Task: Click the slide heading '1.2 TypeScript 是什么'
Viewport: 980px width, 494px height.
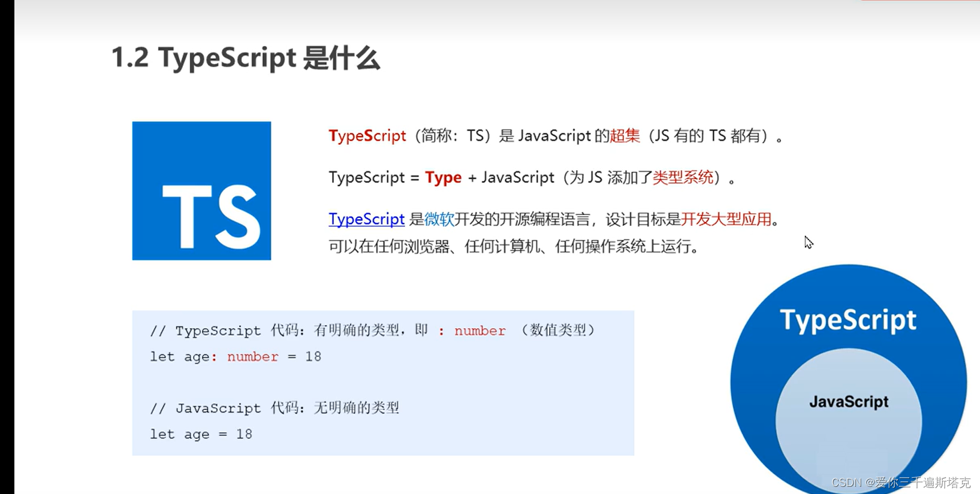Action: click(x=246, y=58)
